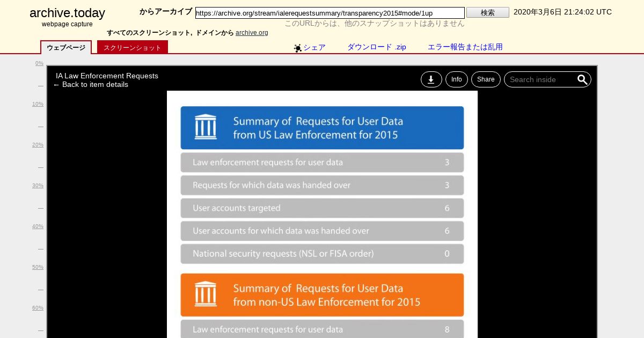This screenshot has width=644, height=338.
Task: Click the 'User accounts targeted' row
Action: click(x=322, y=208)
